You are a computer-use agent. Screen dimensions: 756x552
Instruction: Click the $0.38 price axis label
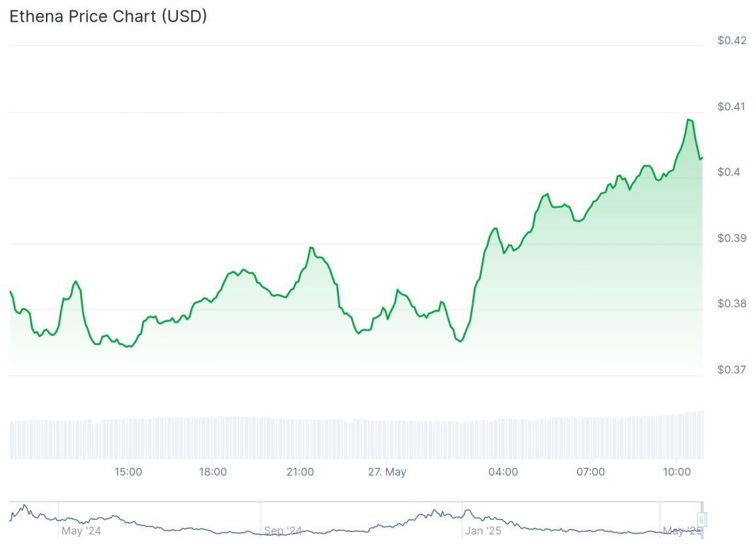732,304
